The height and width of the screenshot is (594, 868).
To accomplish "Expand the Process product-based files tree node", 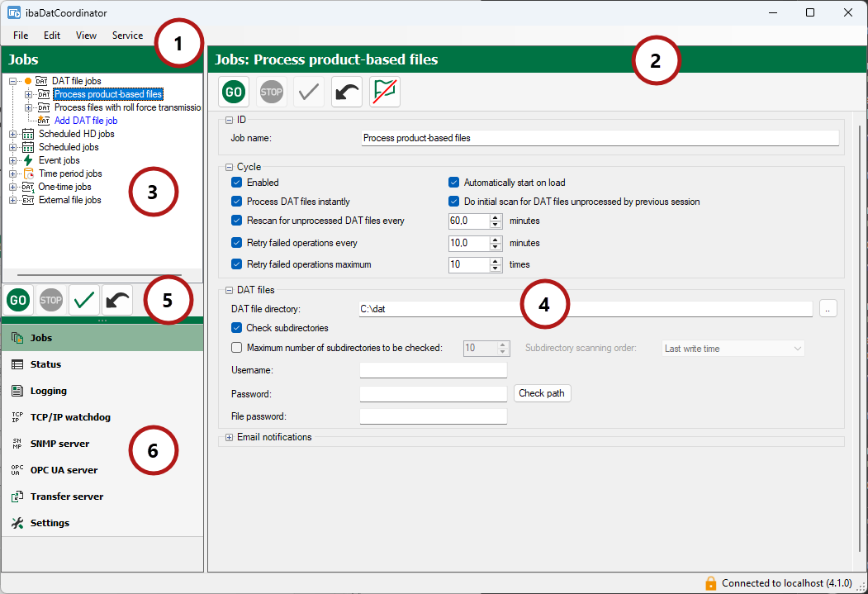I will click(28, 94).
